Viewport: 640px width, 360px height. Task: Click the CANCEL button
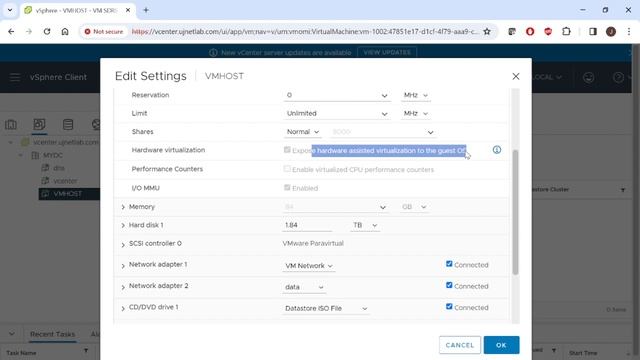point(460,345)
